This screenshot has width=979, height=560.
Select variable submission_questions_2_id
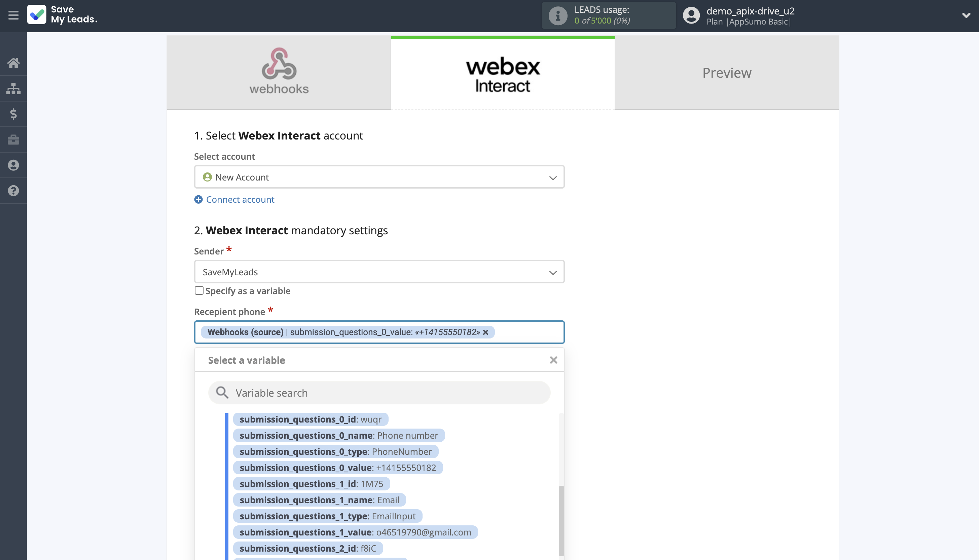pos(308,549)
